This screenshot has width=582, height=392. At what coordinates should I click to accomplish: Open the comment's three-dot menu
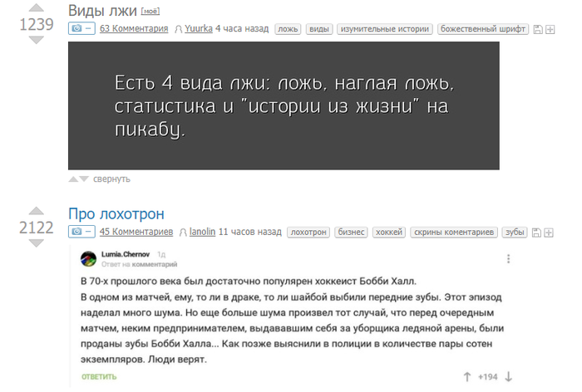[509, 259]
